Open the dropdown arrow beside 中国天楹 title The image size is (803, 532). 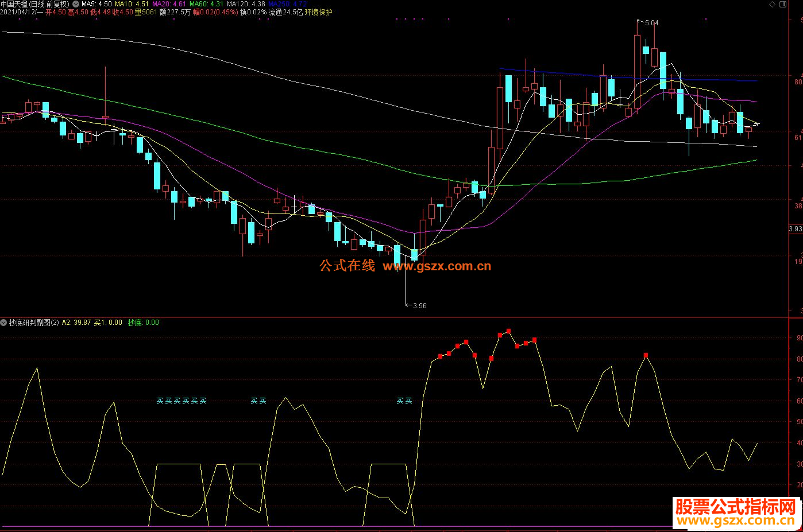pos(76,4)
